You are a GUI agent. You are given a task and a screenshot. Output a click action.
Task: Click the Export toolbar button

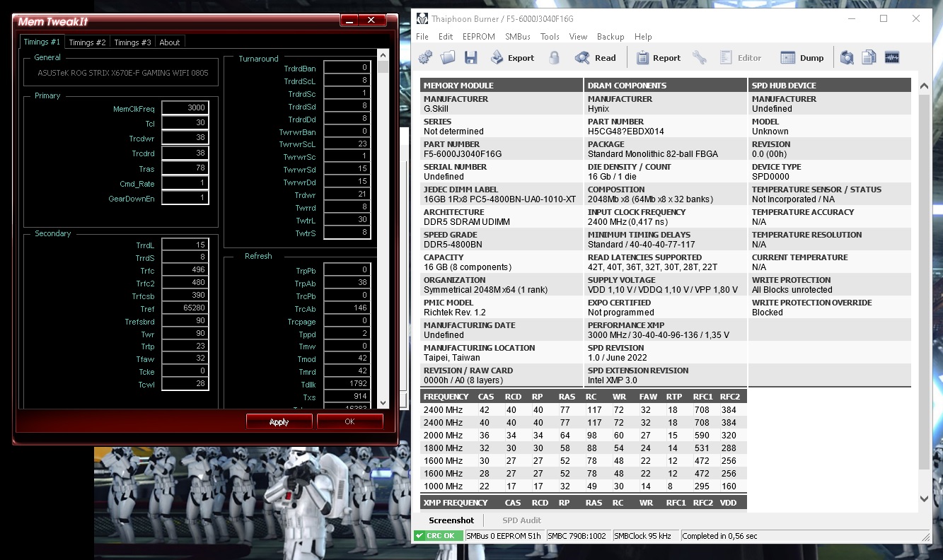[512, 58]
